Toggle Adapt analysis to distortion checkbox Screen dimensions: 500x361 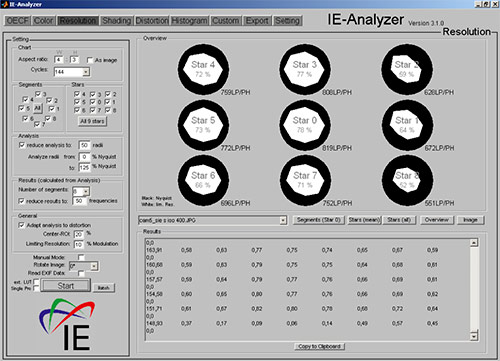[21, 225]
